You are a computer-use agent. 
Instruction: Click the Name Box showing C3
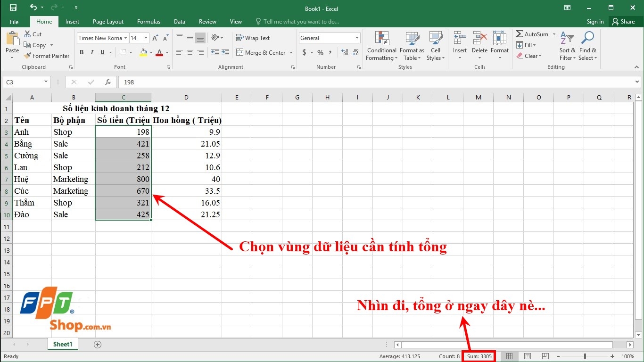tap(26, 82)
